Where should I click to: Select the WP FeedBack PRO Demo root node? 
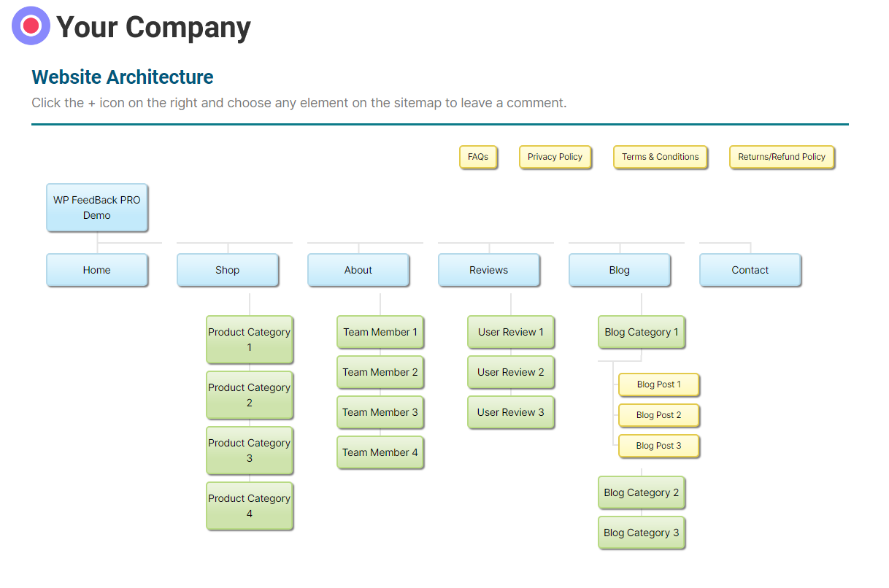[97, 208]
